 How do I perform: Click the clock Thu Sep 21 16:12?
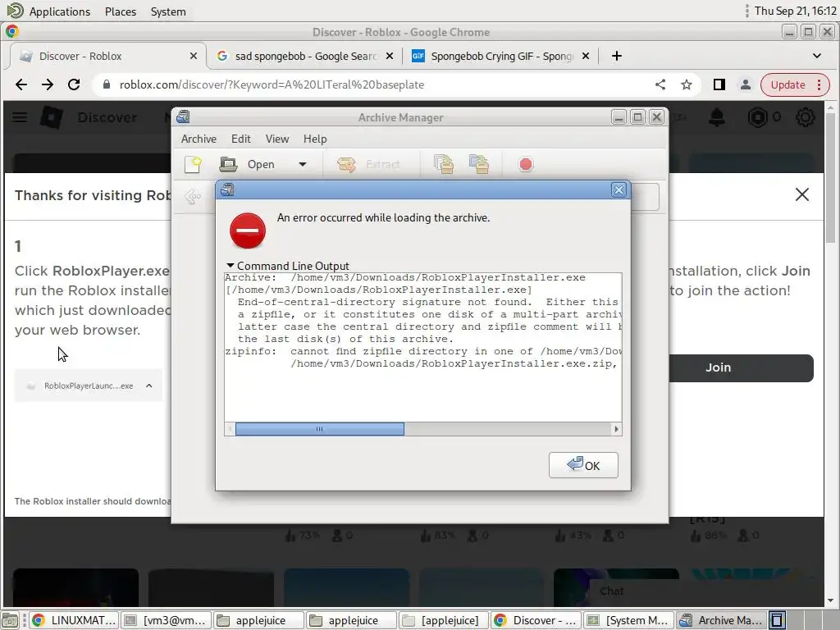click(795, 11)
